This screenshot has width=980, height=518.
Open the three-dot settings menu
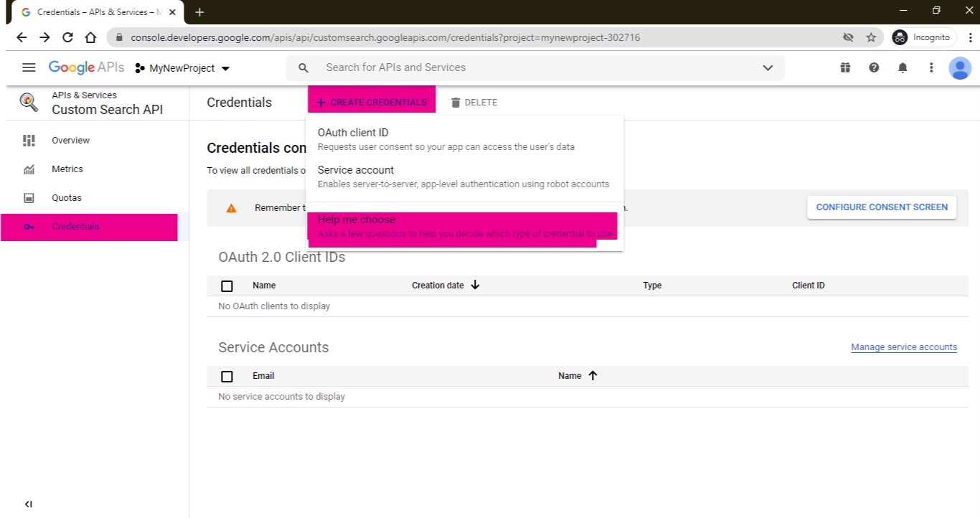click(931, 67)
